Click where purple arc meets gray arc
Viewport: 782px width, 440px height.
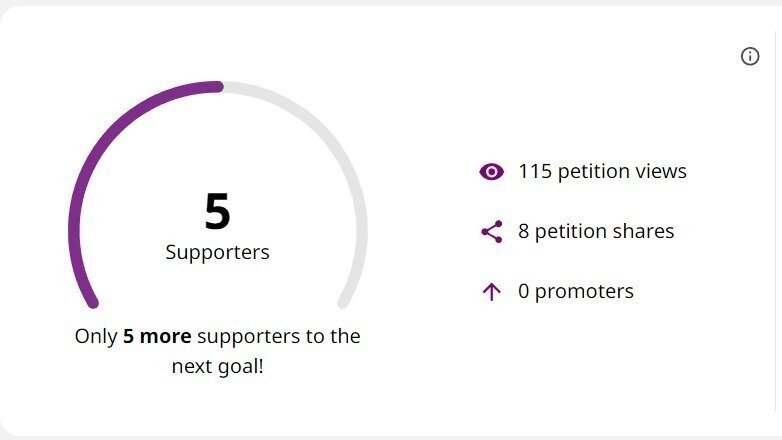[x=220, y=87]
